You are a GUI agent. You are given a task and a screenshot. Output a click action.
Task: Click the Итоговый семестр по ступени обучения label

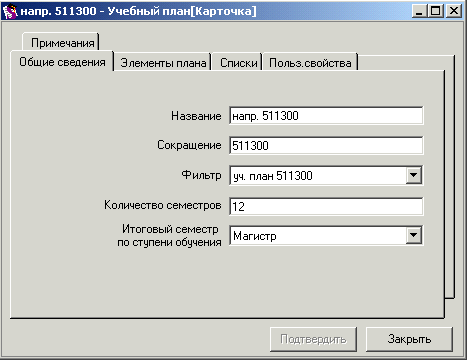pyautogui.click(x=169, y=235)
